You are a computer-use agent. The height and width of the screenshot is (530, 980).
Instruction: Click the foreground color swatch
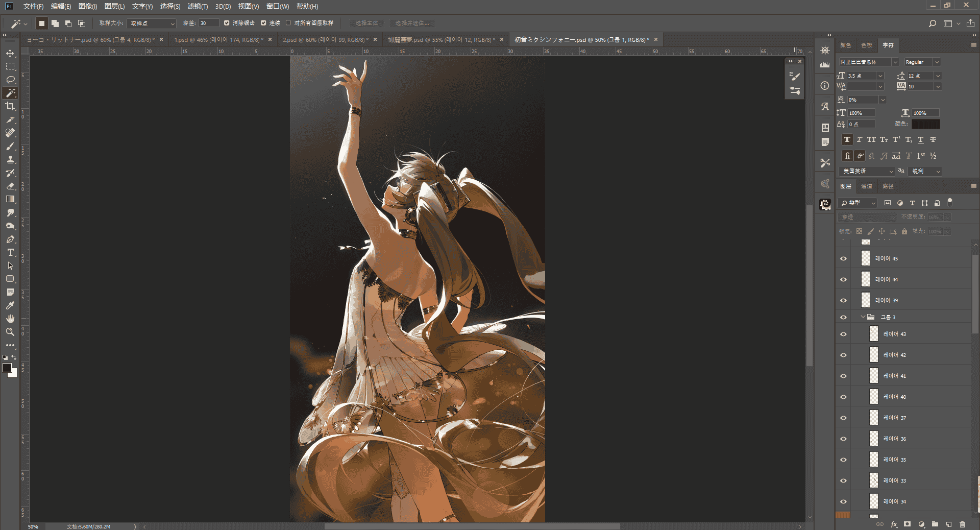(7, 368)
